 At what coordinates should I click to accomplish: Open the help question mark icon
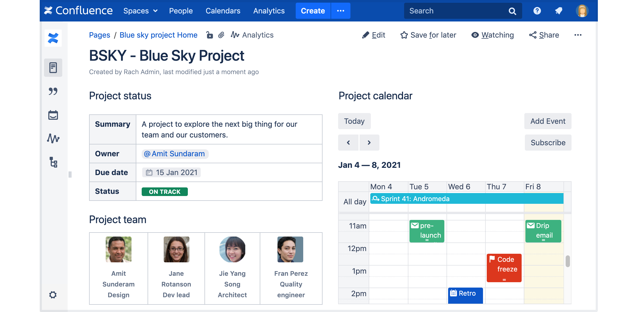[x=537, y=11]
